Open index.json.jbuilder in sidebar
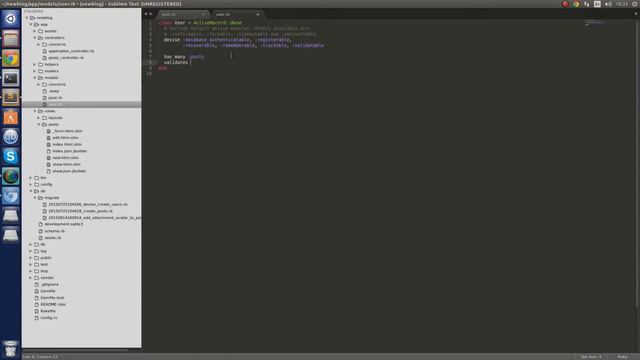The height and width of the screenshot is (360, 640). click(x=70, y=151)
